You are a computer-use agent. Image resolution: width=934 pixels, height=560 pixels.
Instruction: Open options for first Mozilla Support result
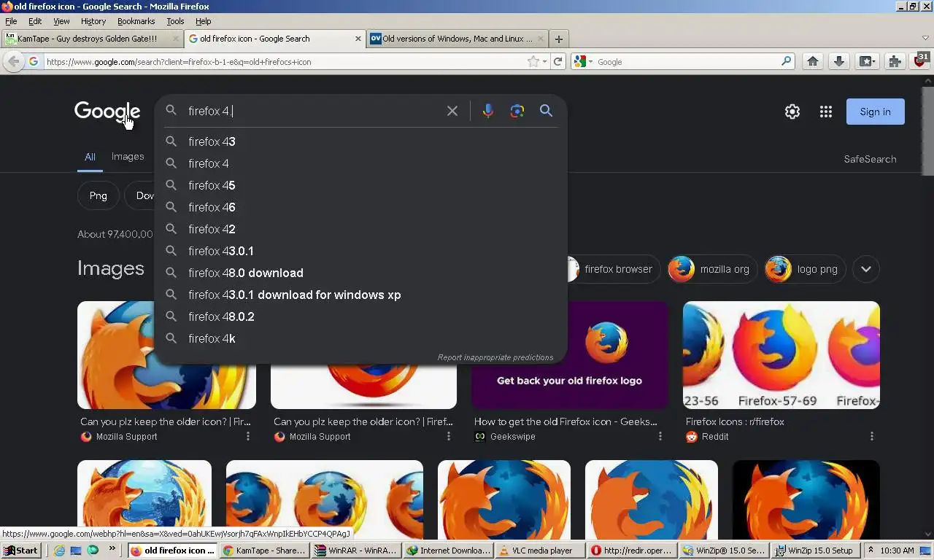pos(248,436)
